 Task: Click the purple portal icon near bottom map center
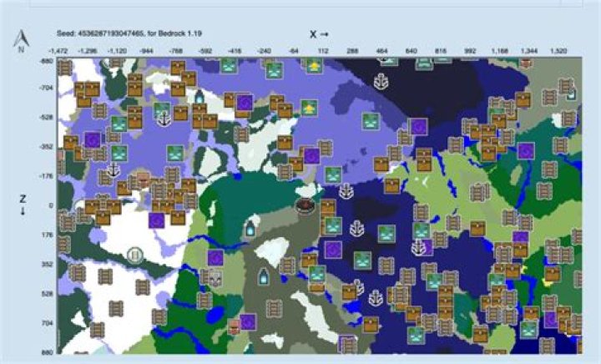tap(247, 321)
